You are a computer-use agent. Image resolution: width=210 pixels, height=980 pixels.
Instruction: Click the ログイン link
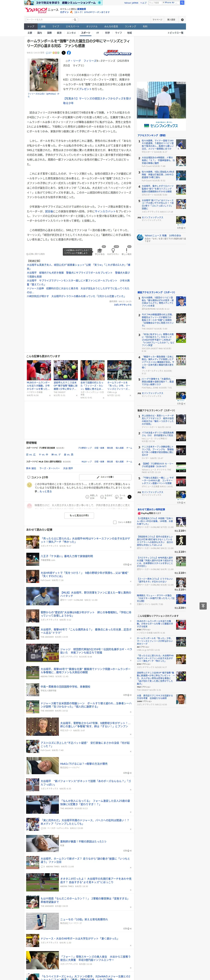click(x=64, y=12)
